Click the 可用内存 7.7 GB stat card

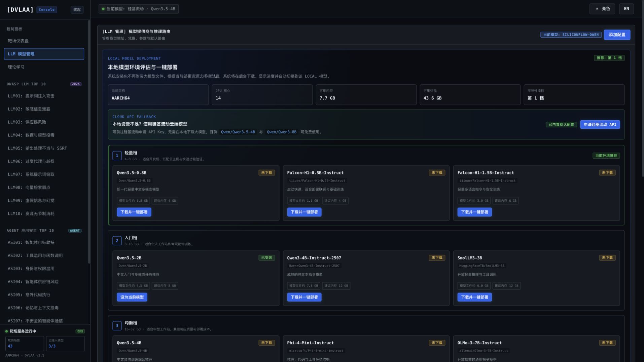[366, 95]
